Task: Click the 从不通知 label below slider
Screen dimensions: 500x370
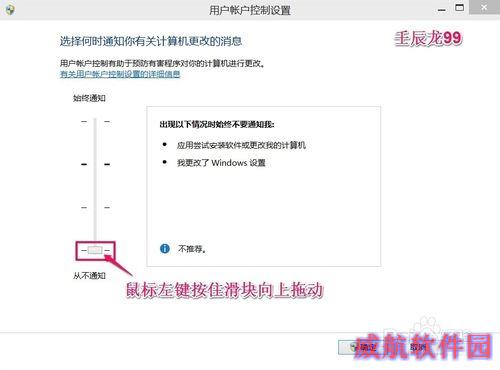Action: coord(89,275)
